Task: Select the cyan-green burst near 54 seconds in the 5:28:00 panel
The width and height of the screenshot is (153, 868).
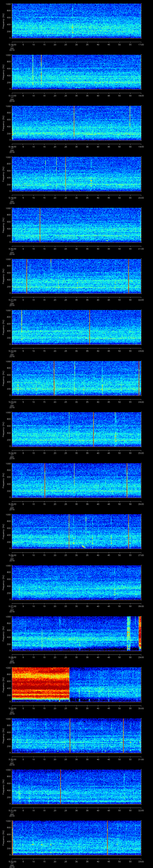Action: pos(128,633)
